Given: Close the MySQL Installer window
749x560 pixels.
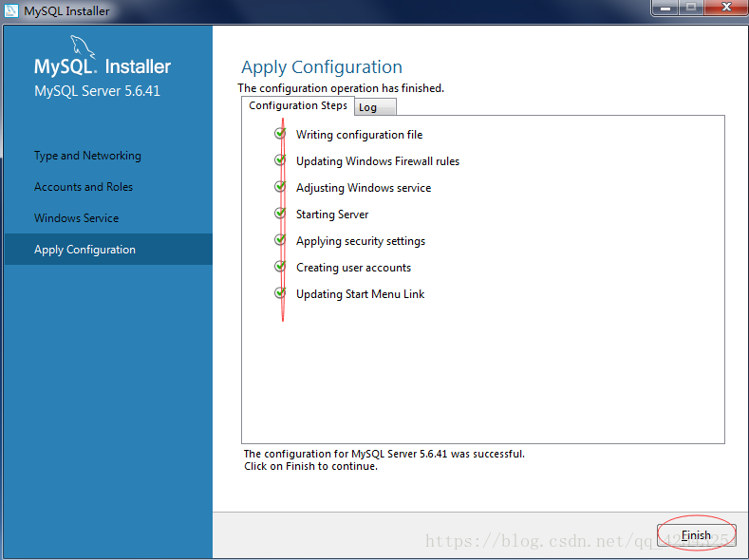Looking at the screenshot, I should click(725, 8).
